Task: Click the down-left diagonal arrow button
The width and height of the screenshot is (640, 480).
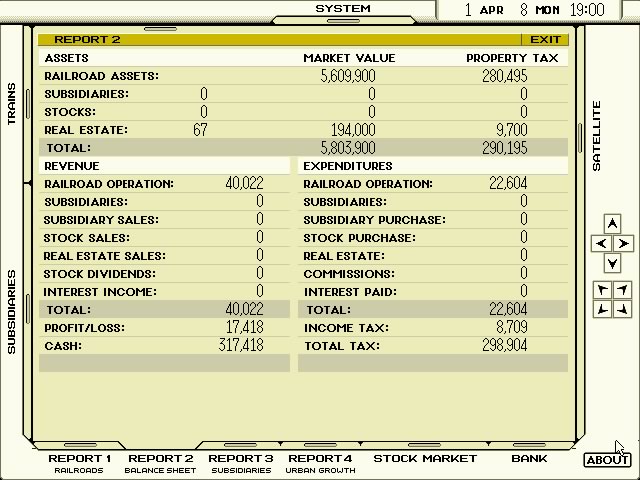Action: point(602,309)
